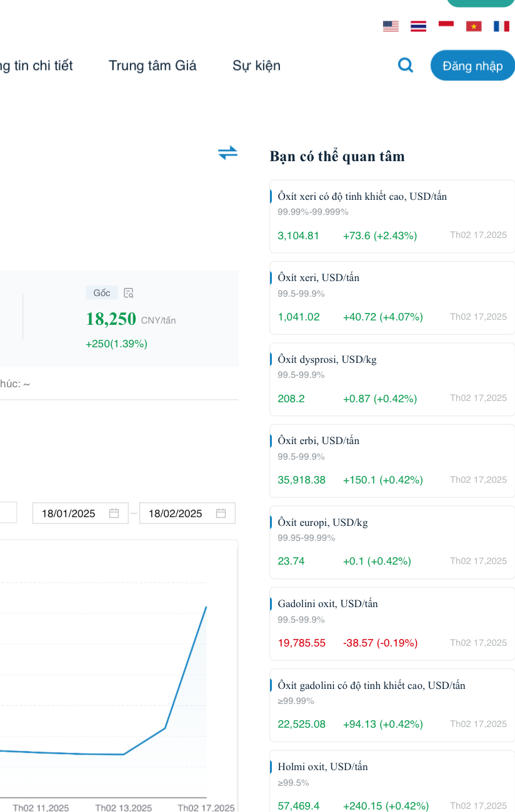The width and height of the screenshot is (515, 812).
Task: Open the Trung tâm Giá menu
Action: click(152, 66)
